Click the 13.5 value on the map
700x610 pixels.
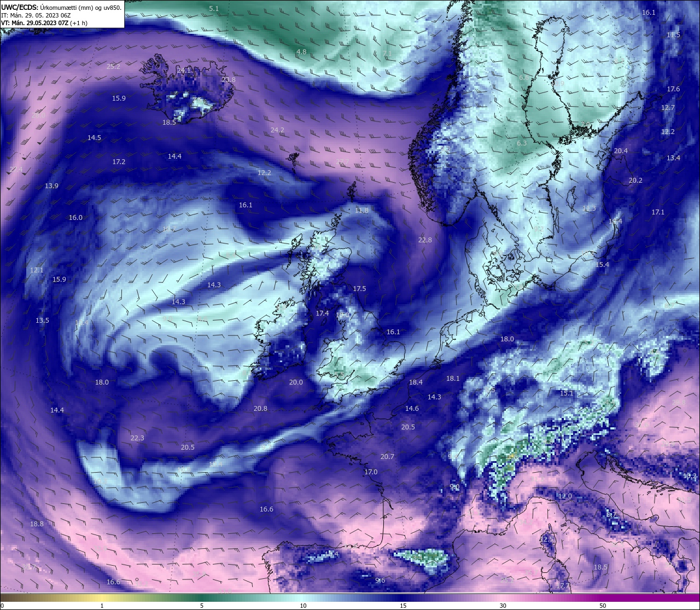point(42,321)
